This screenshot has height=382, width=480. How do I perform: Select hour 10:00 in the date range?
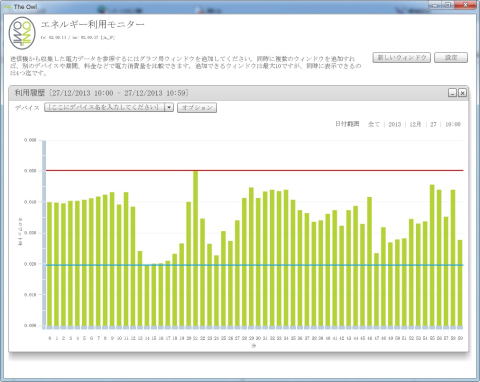[453, 124]
